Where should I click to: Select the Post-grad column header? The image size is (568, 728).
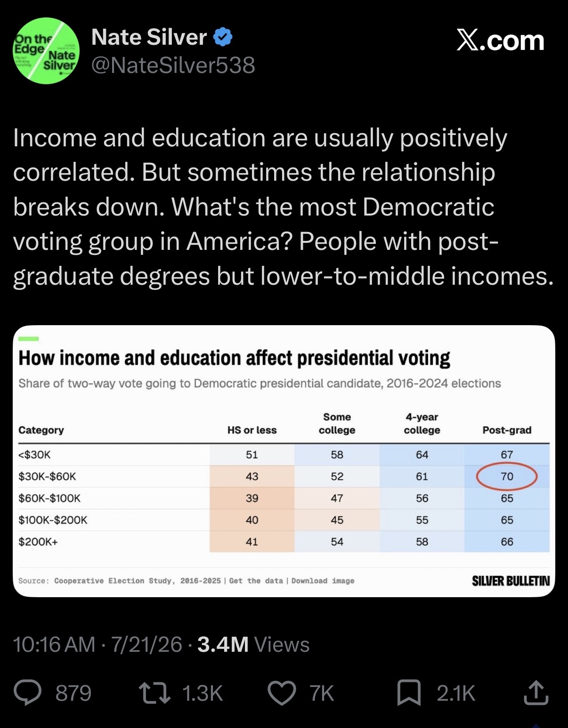click(507, 430)
